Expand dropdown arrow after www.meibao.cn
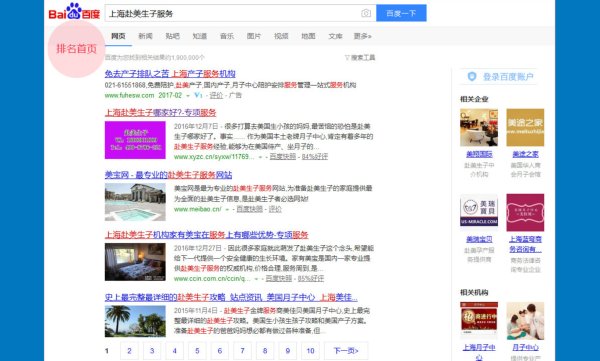Image resolution: width=600 pixels, height=361 pixels. 227,210
